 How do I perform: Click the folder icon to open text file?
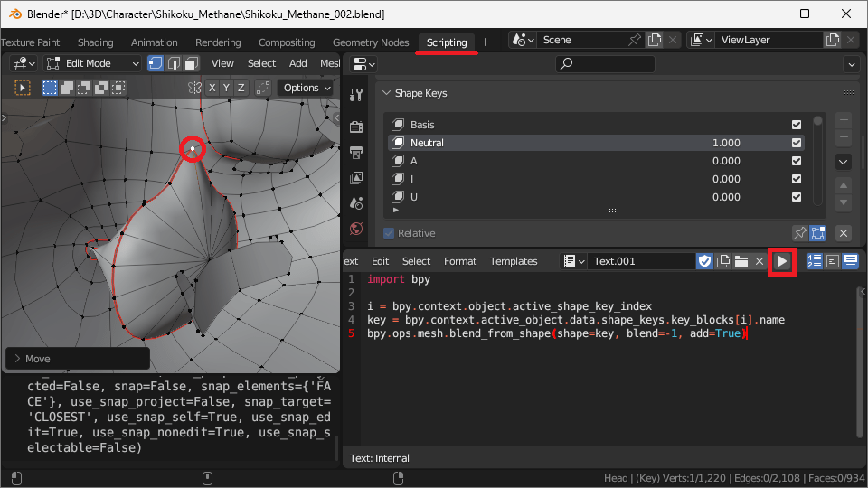(741, 261)
